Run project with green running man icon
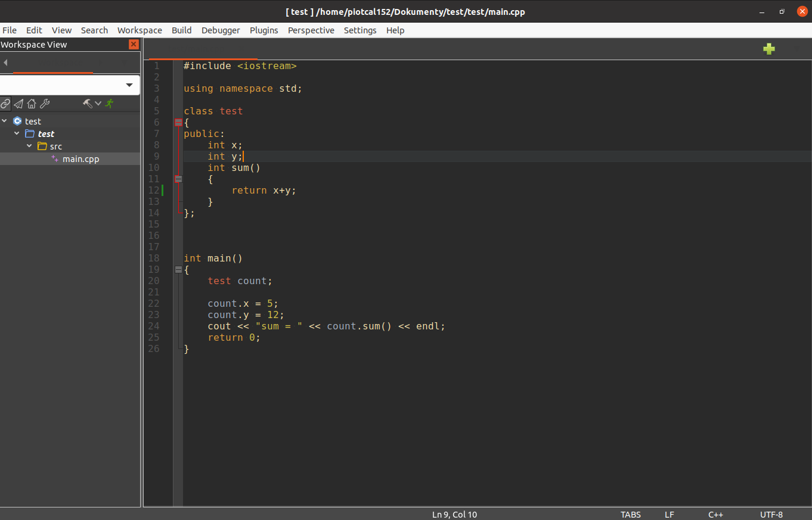The width and height of the screenshot is (812, 520). coord(109,104)
